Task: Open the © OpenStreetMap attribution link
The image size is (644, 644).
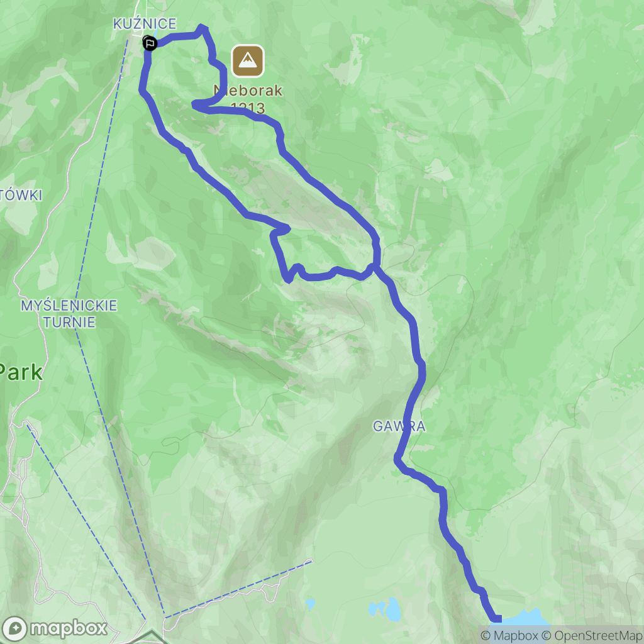Action: 592,636
